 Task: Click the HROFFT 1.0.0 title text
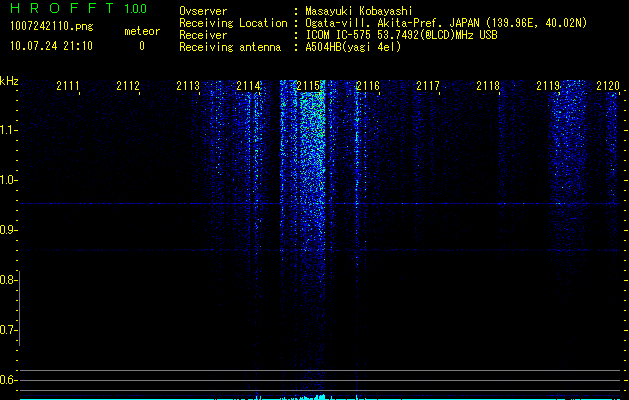[x=79, y=8]
